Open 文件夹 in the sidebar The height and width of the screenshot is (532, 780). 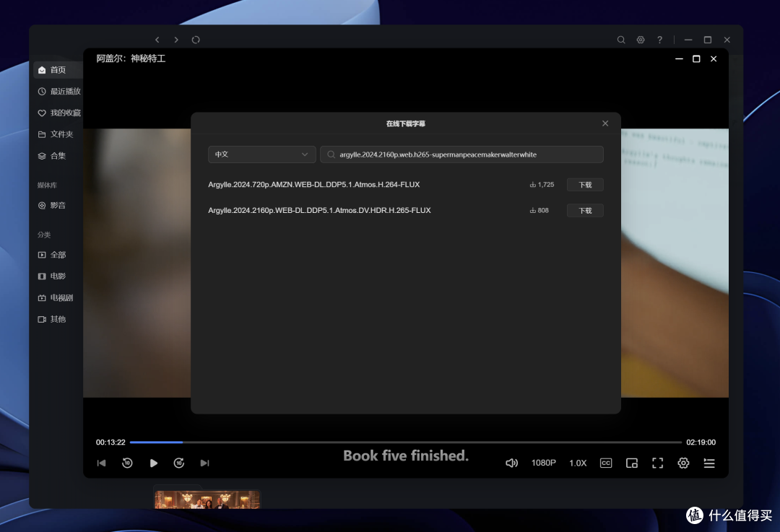click(56, 134)
